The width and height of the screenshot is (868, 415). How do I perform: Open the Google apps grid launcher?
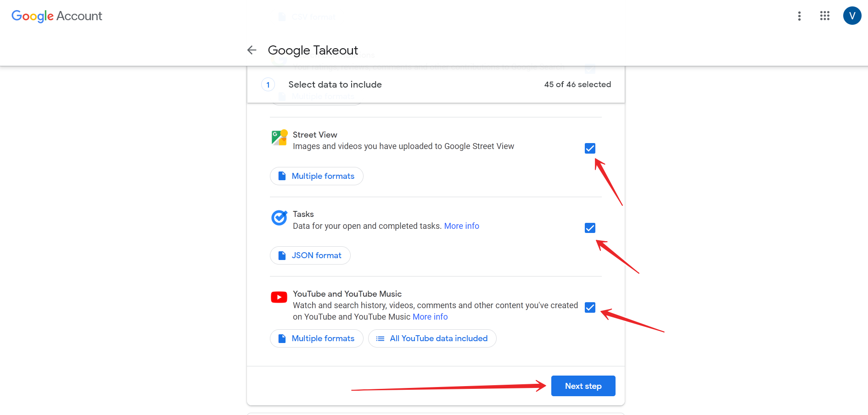click(824, 16)
